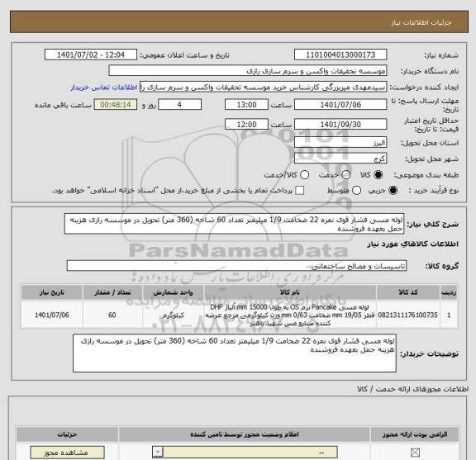
Task: Select the متوسط purchase type radio
Action: pyautogui.click(x=356, y=191)
